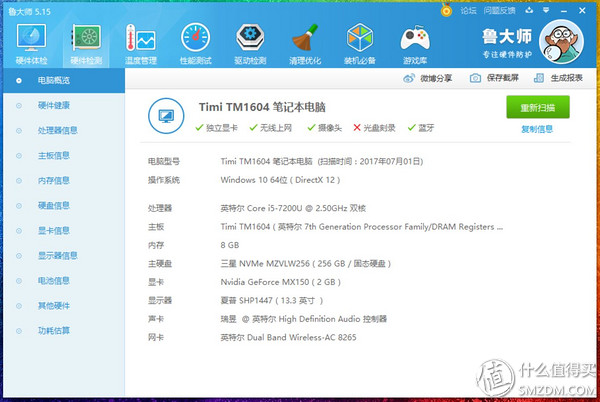
Task: Click 复制信息 copy info link
Action: pos(537,129)
